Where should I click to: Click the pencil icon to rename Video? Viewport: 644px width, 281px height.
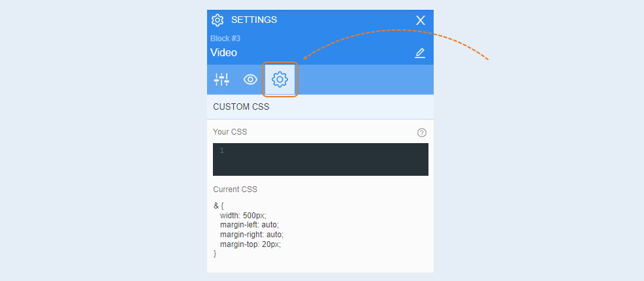pos(420,53)
